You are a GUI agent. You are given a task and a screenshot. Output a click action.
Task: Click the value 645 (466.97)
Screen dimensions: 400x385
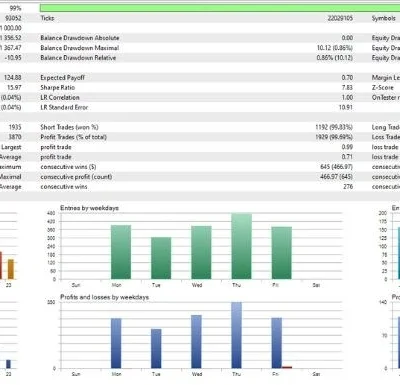pos(336,167)
